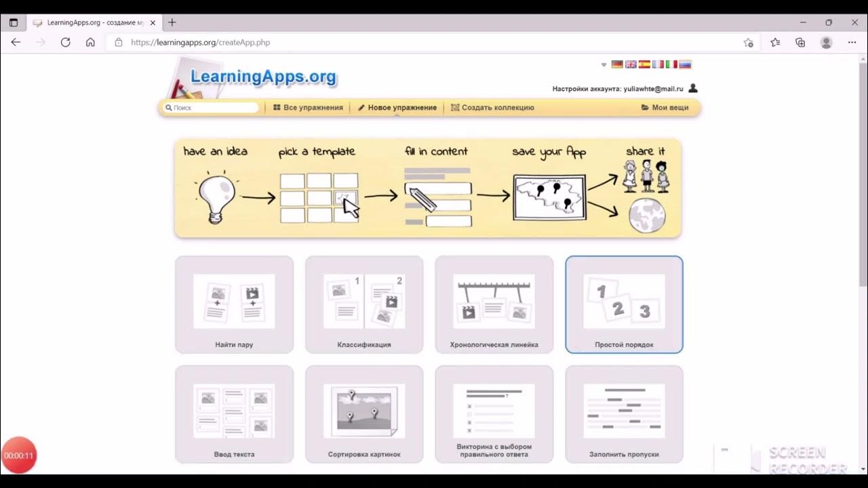Choose the Классификация template
Image resolution: width=868 pixels, height=488 pixels.
click(364, 304)
